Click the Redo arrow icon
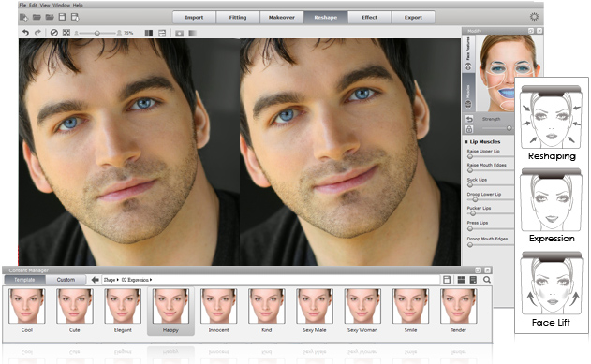The image size is (591, 364). pos(37,33)
